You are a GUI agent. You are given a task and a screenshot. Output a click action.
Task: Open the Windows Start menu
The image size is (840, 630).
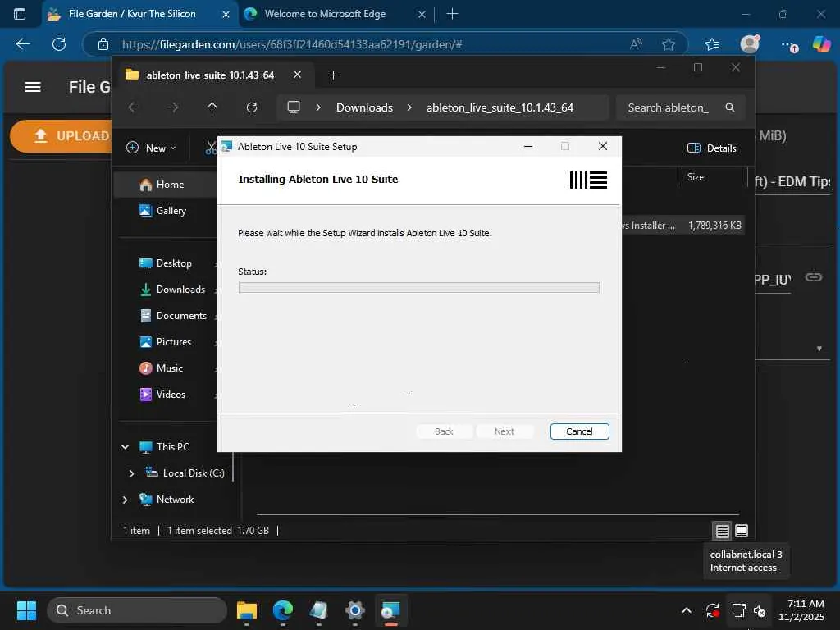(26, 610)
